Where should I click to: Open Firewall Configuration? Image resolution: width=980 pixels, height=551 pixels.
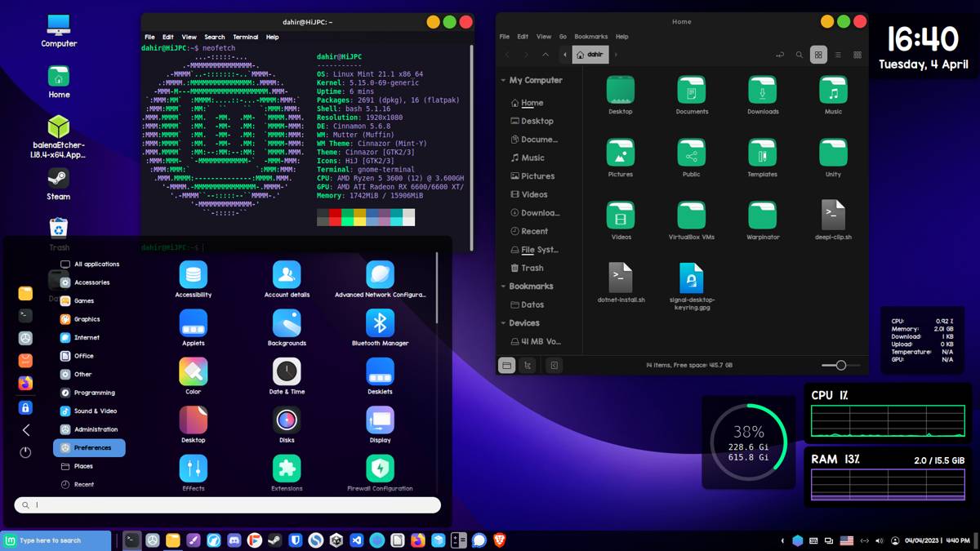380,473
